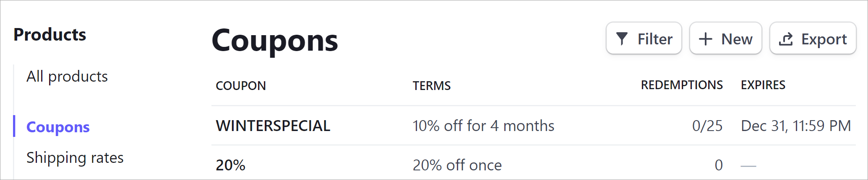Click Dec 31, 11:59 PM expiry
The height and width of the screenshot is (180, 868).
point(796,126)
